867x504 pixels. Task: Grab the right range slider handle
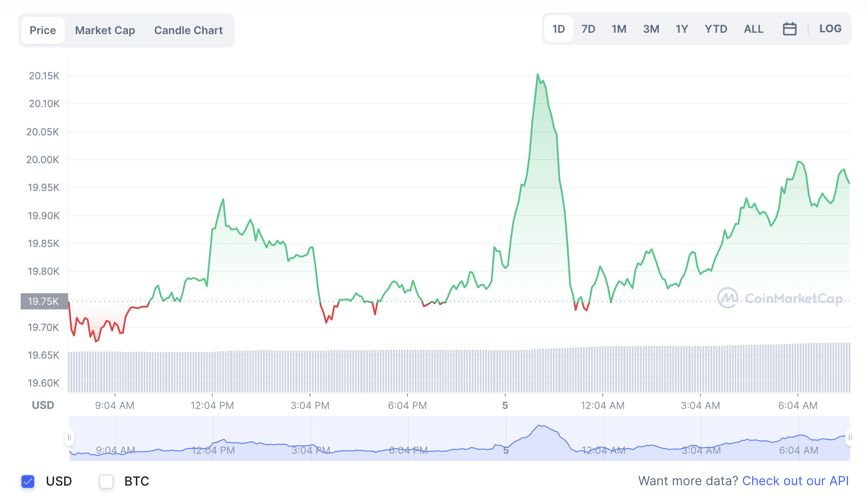click(x=849, y=438)
